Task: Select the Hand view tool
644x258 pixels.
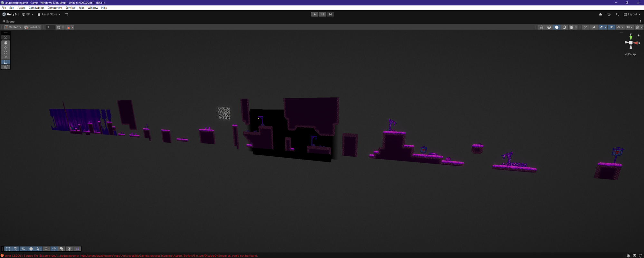Action: [x=5, y=42]
